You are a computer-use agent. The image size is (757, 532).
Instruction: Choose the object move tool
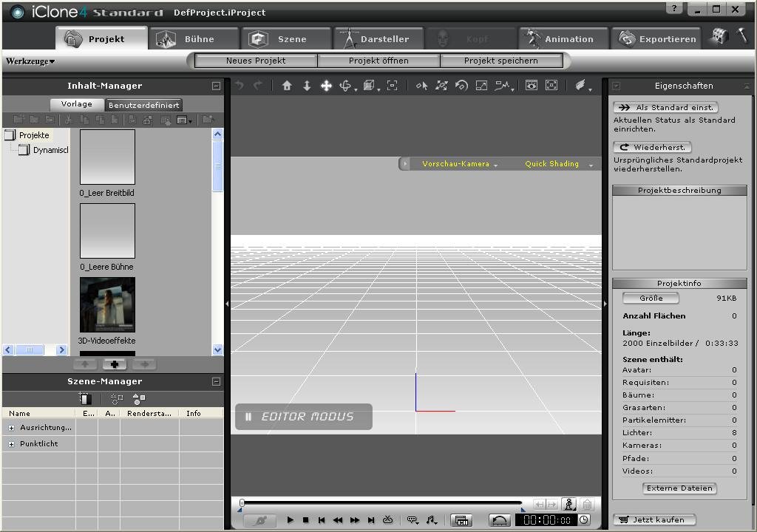442,86
